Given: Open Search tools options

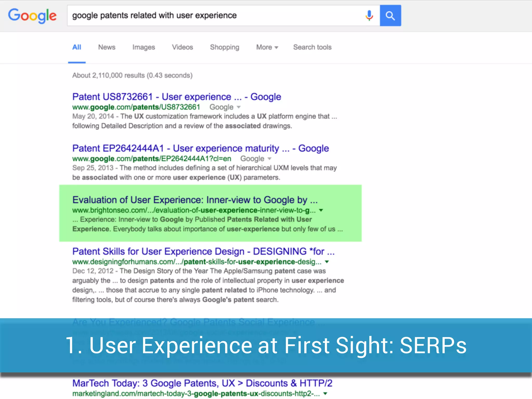Looking at the screenshot, I should pyautogui.click(x=312, y=47).
